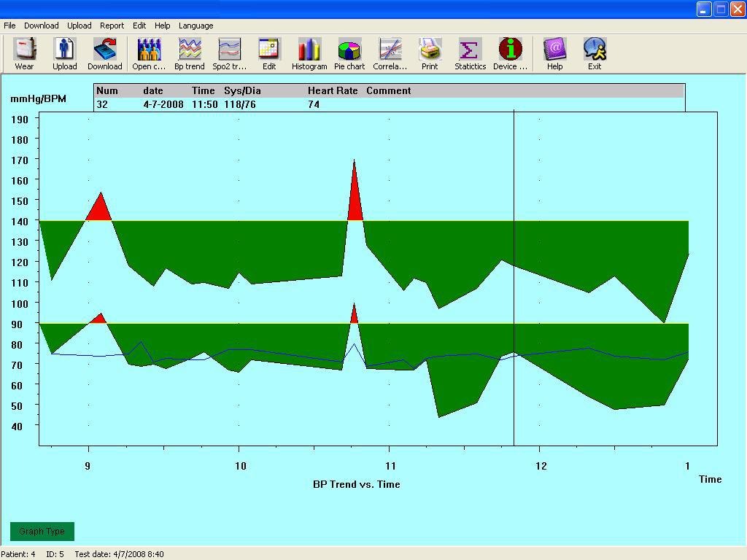Click the Download toolbar icon
Image resolution: width=747 pixels, height=560 pixels.
(x=104, y=54)
